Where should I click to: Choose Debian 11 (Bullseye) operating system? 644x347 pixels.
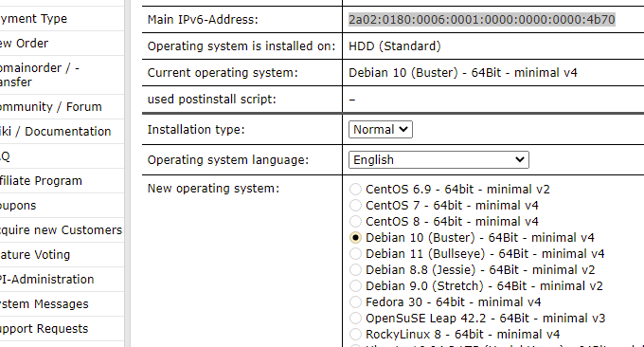(x=355, y=254)
